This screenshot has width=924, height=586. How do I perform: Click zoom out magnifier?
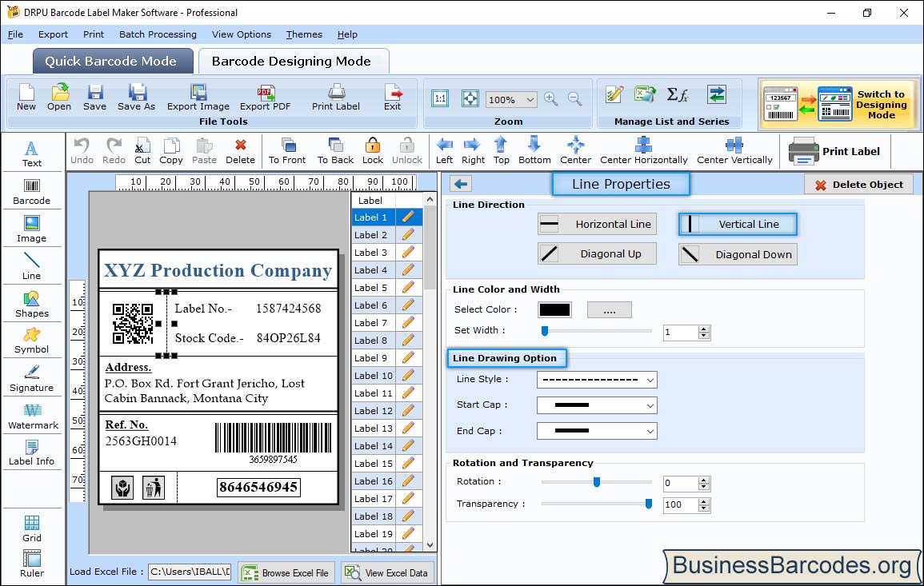575,98
